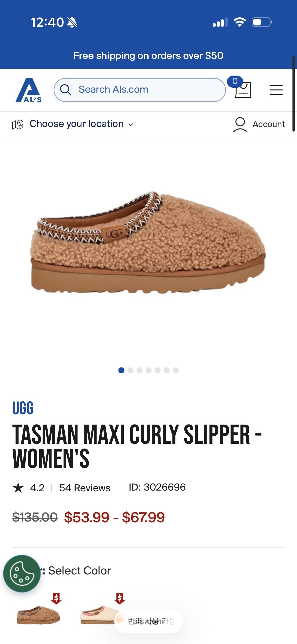Open the UGG brand link
This screenshot has width=297, height=644.
(x=23, y=408)
